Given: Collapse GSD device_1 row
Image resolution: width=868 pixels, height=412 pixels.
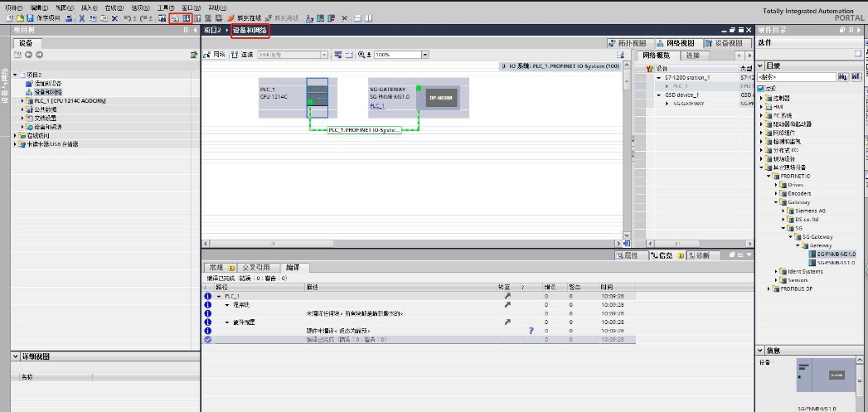Looking at the screenshot, I should tap(659, 95).
